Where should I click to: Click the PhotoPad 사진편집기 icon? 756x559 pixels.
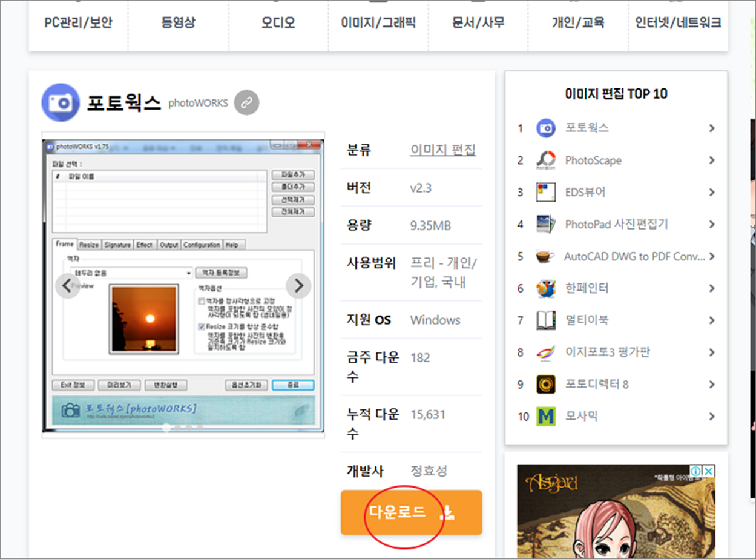click(546, 225)
